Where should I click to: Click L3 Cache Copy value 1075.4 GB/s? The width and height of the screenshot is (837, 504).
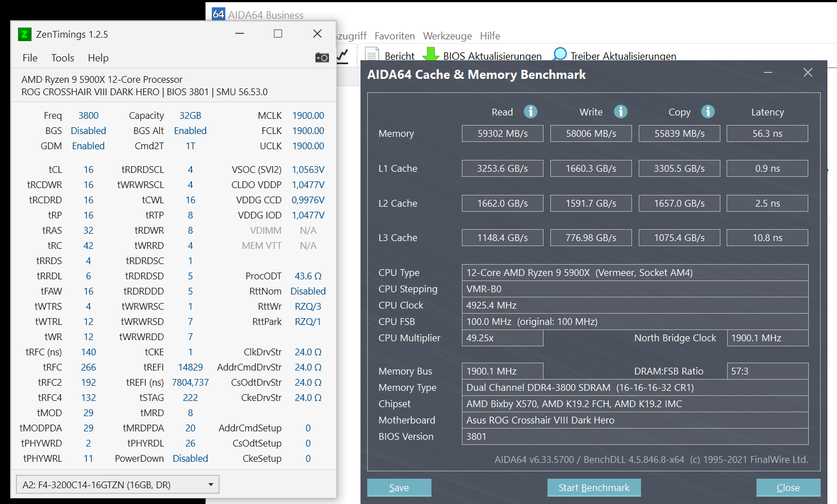click(x=679, y=238)
